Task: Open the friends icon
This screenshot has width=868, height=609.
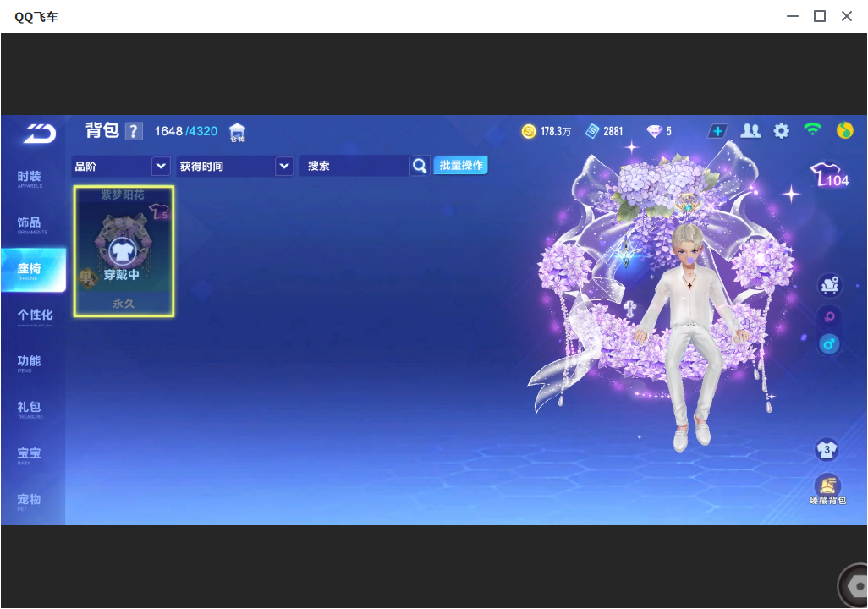Action: [x=750, y=130]
